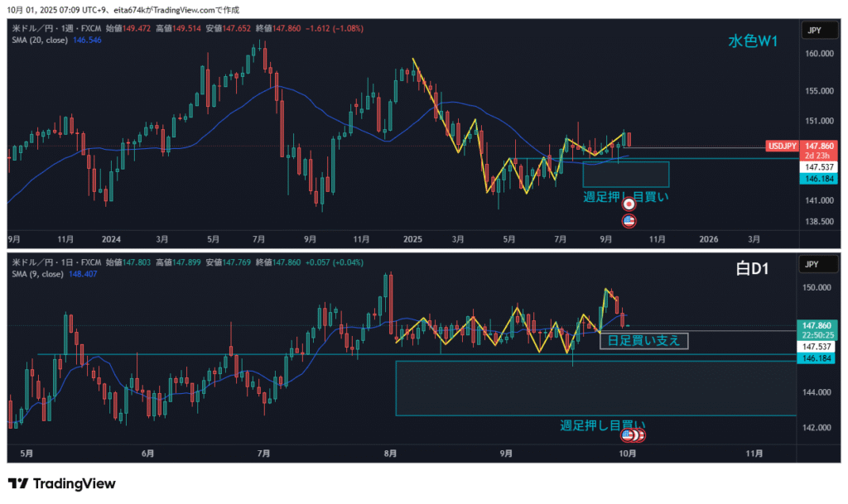Click the US flag event icon on weekly chart

point(629,220)
